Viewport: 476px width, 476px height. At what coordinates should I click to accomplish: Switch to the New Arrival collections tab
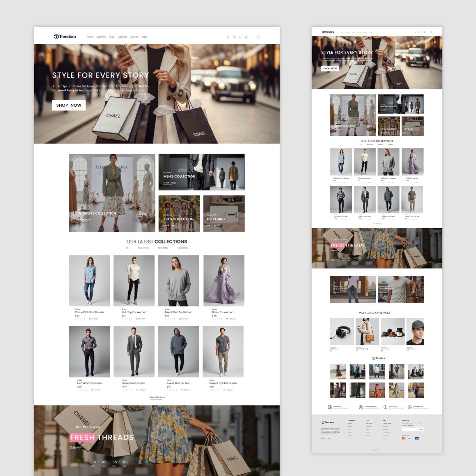(143, 248)
